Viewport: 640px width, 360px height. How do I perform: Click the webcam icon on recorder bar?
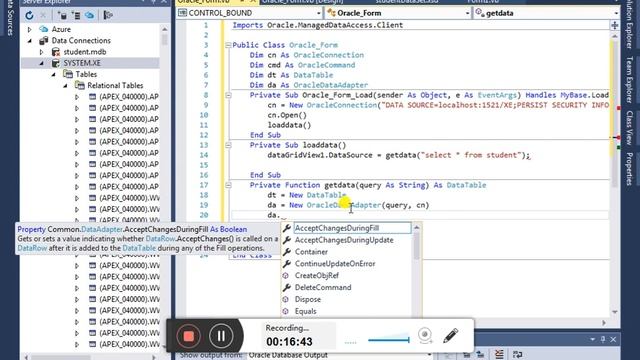coord(425,336)
